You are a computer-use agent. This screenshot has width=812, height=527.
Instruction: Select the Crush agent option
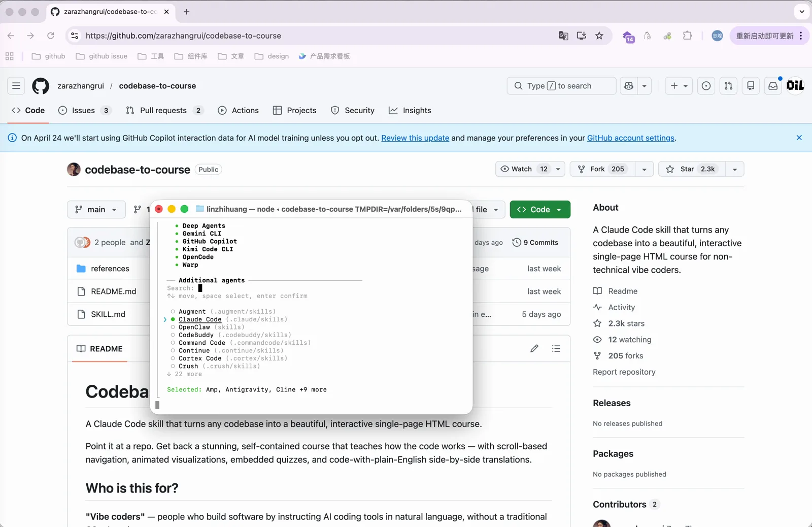216,366
